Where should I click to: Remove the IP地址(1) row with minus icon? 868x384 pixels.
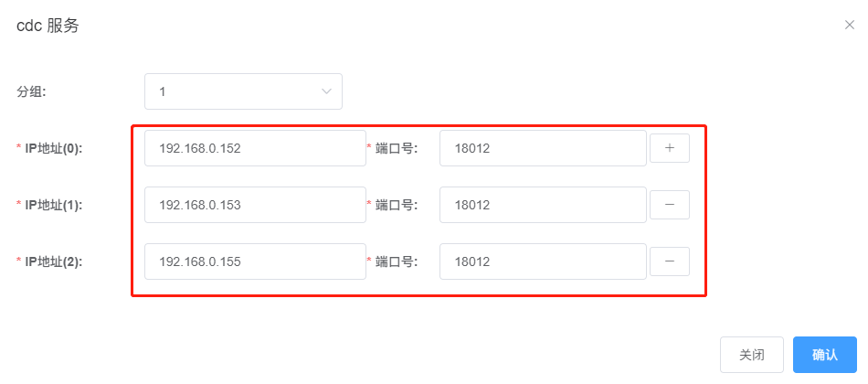pos(669,205)
